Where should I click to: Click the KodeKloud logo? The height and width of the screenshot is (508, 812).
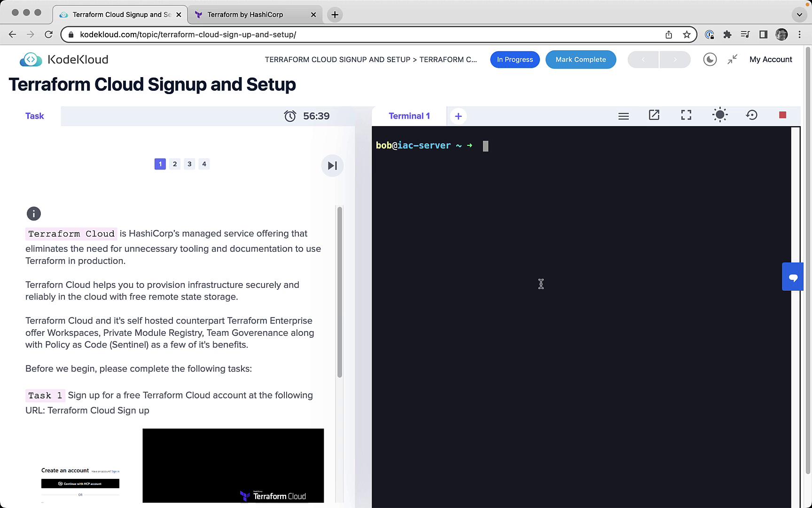[x=64, y=60]
